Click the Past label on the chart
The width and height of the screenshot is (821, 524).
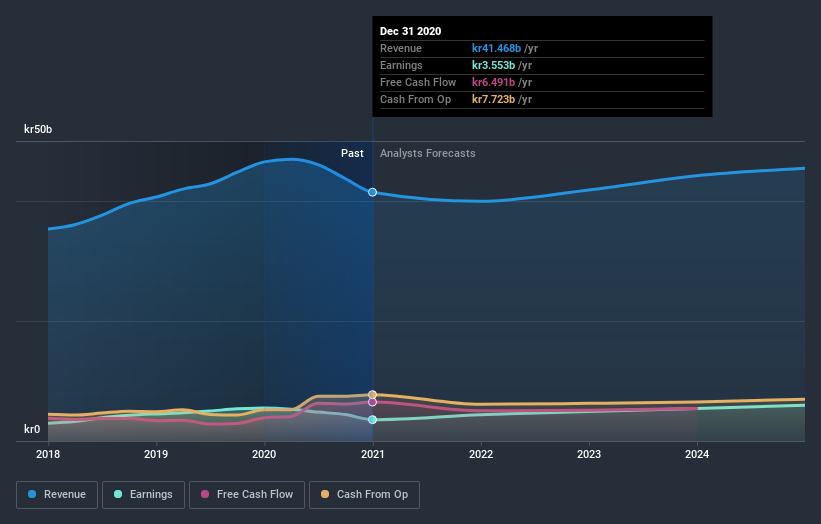[x=352, y=153]
